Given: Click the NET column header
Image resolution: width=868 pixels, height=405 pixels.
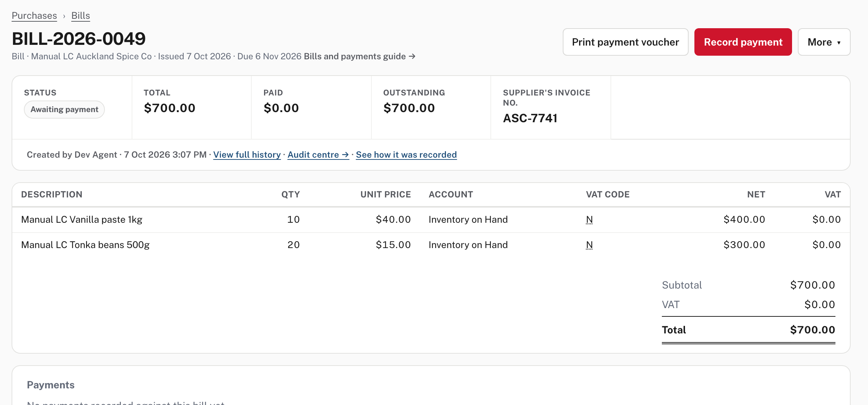Looking at the screenshot, I should 756,195.
